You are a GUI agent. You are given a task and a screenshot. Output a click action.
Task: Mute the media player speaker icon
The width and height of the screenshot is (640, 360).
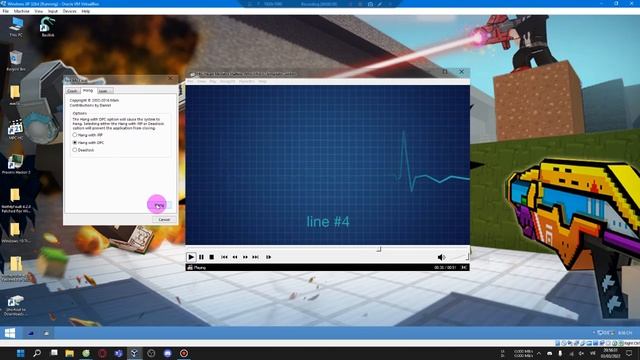[441, 257]
